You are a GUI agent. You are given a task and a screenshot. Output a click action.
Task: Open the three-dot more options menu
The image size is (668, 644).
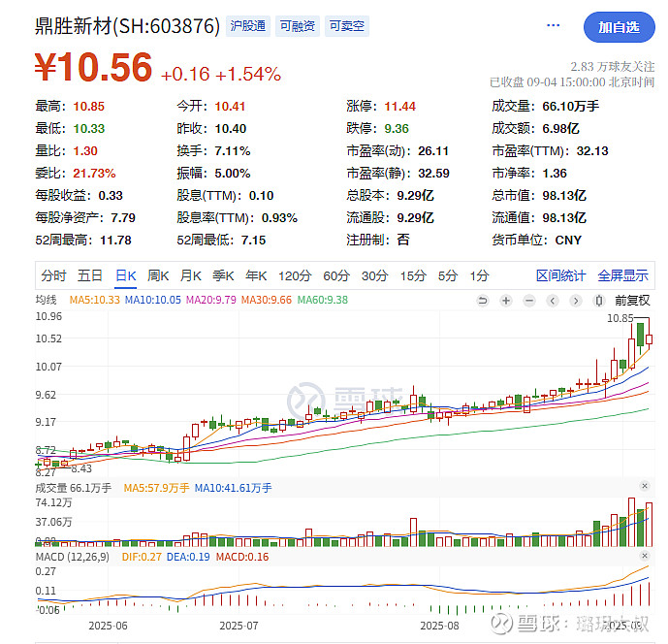(x=553, y=25)
